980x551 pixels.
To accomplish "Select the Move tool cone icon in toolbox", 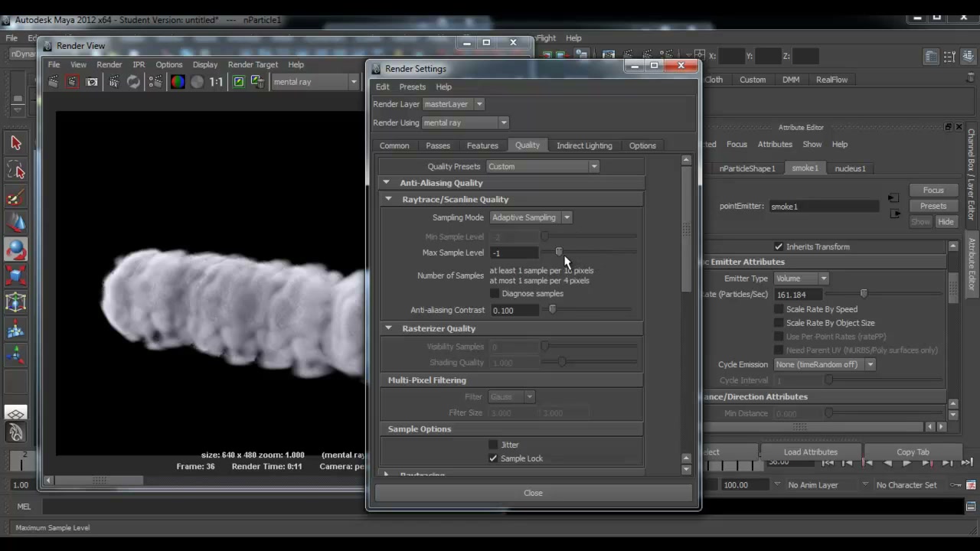I will click(15, 223).
